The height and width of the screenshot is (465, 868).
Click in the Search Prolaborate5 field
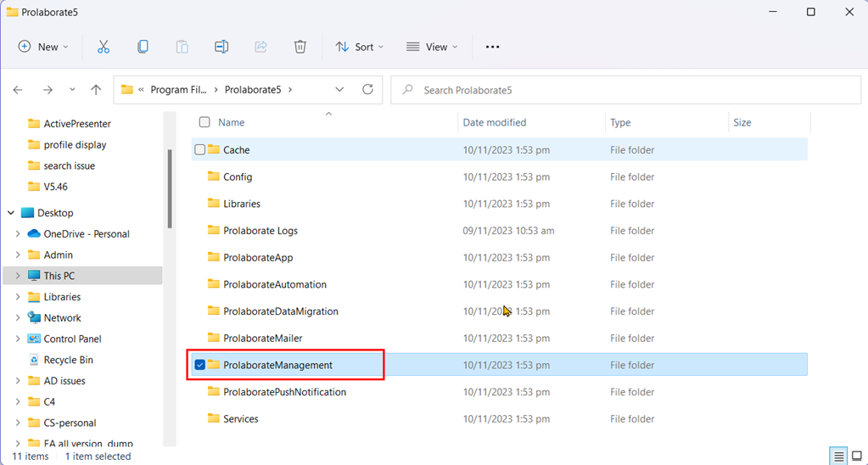pyautogui.click(x=626, y=90)
